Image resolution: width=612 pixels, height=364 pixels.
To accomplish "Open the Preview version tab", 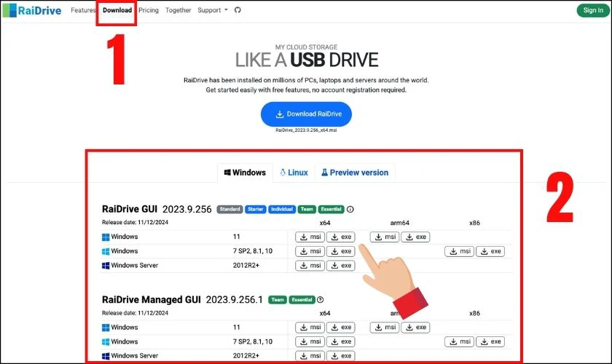I will tap(355, 173).
